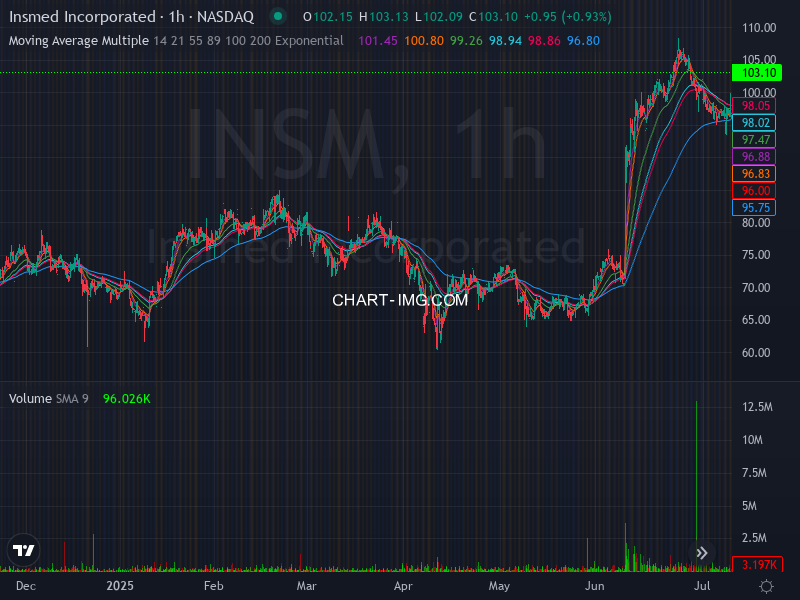
Task: Click the 2025 label on time axis
Action: point(120,586)
